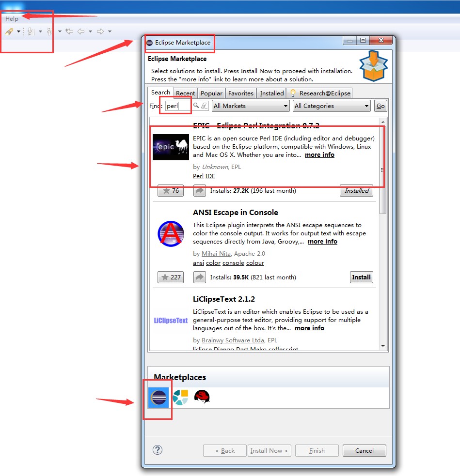Focus the Find search field
Screen dimensions: 460x476
[178, 106]
